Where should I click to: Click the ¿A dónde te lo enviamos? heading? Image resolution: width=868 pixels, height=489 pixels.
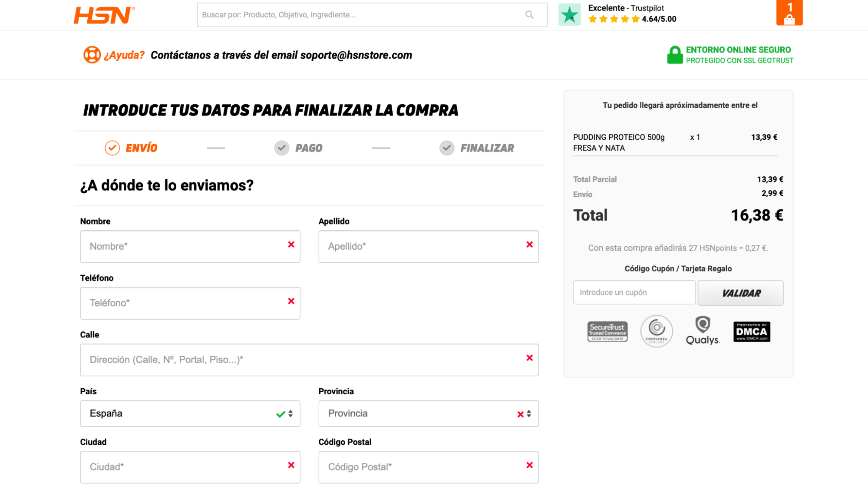(x=167, y=185)
